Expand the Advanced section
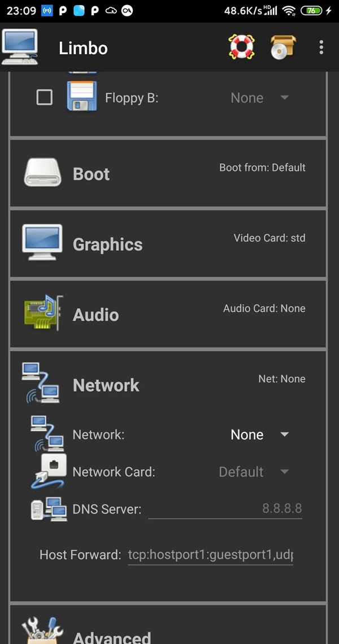The height and width of the screenshot is (644, 339). 168,625
